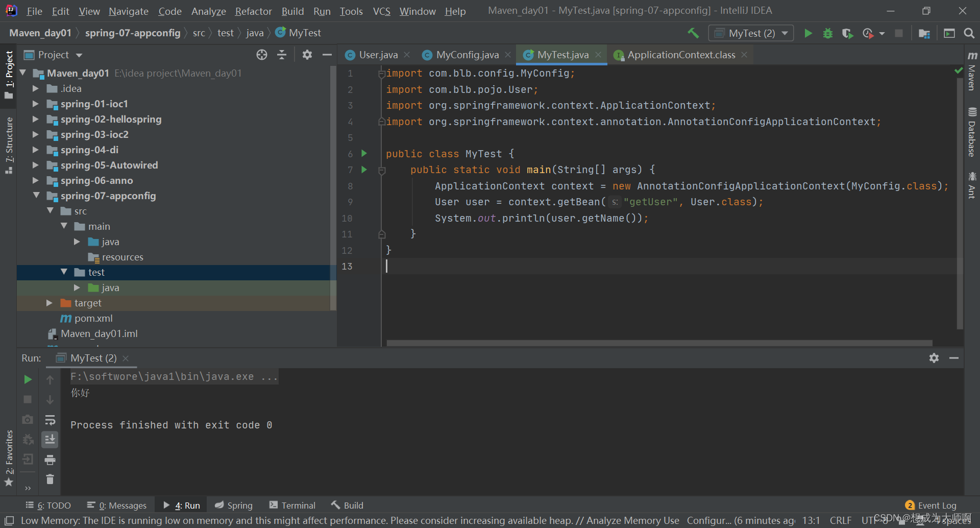Toggle scroll to end in Run console
Image resolution: width=980 pixels, height=528 pixels.
point(50,440)
